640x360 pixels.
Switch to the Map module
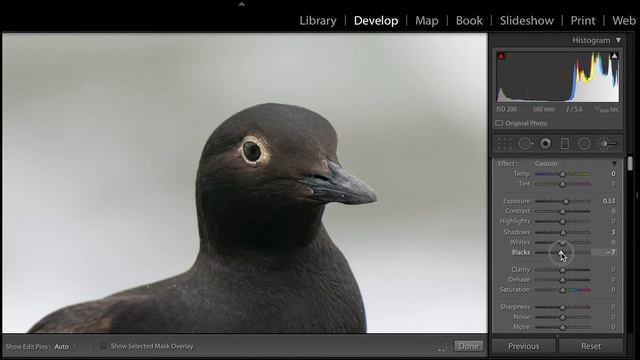pos(427,21)
